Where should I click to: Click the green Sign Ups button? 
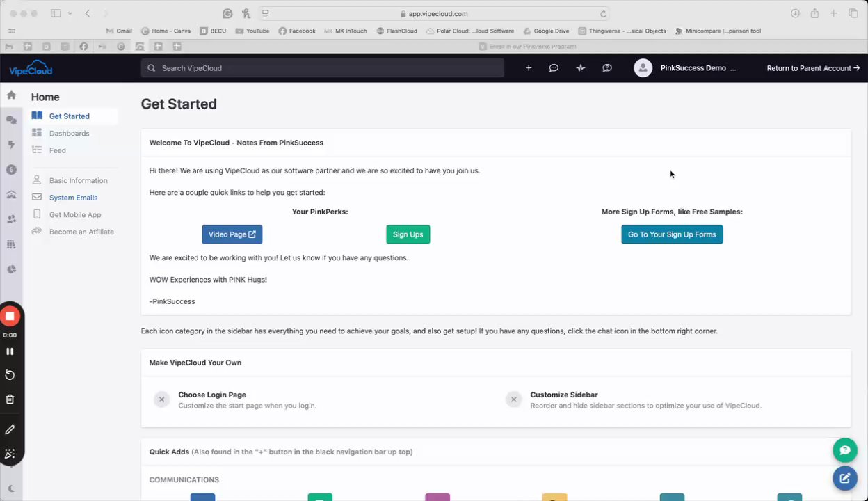[408, 234]
